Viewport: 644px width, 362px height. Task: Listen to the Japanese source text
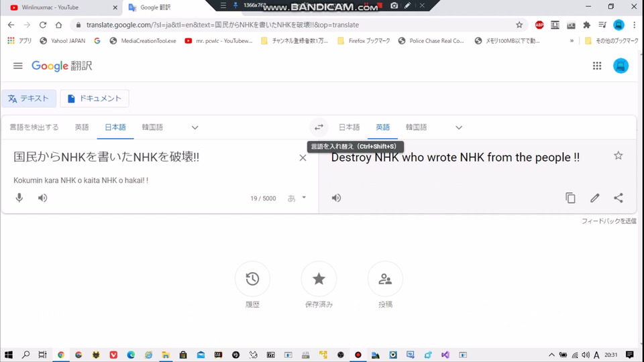click(x=43, y=198)
